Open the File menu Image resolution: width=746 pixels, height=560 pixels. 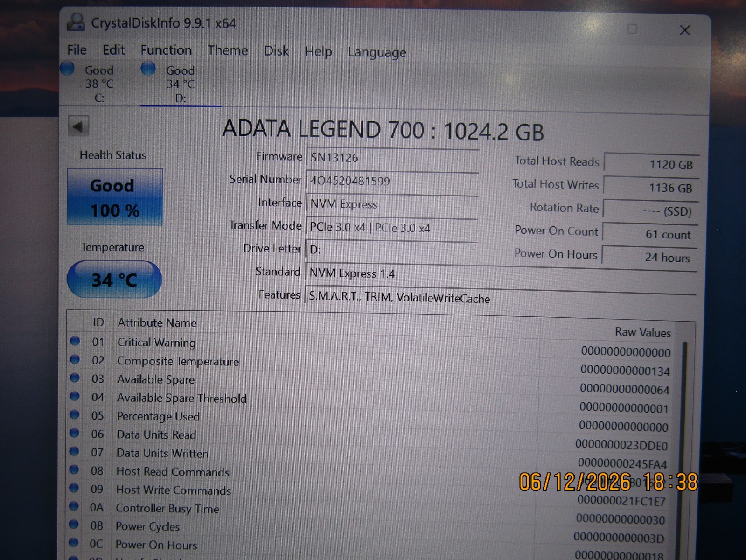[77, 50]
